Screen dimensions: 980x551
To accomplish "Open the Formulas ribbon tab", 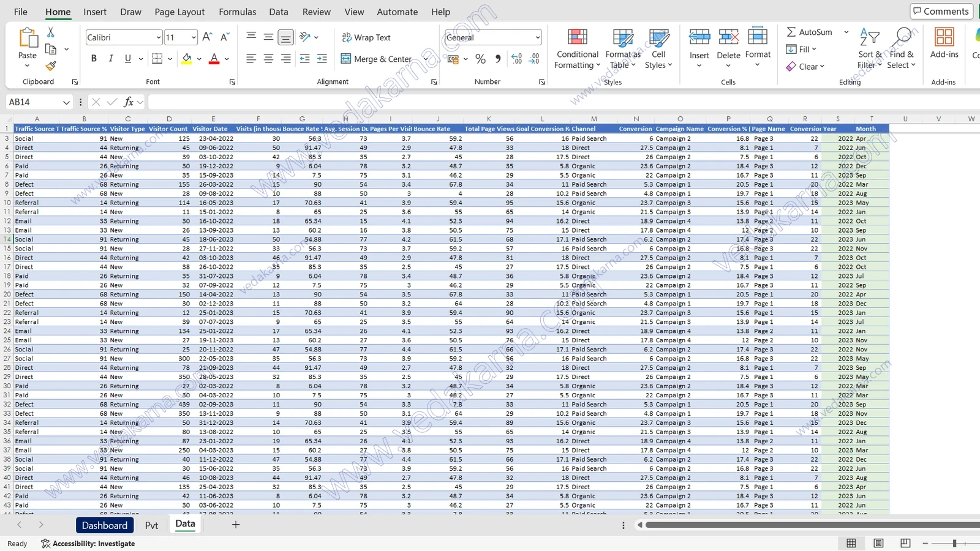I will [238, 12].
